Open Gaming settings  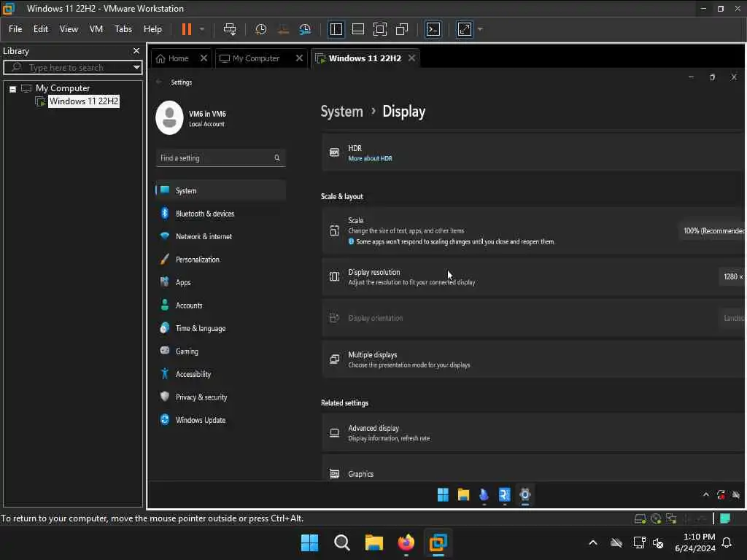click(220, 351)
